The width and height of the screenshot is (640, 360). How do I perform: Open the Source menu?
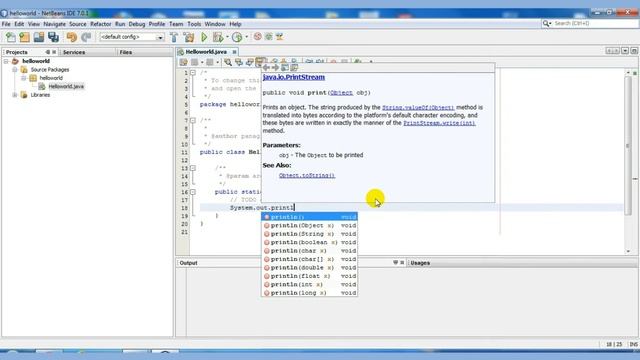(78, 24)
